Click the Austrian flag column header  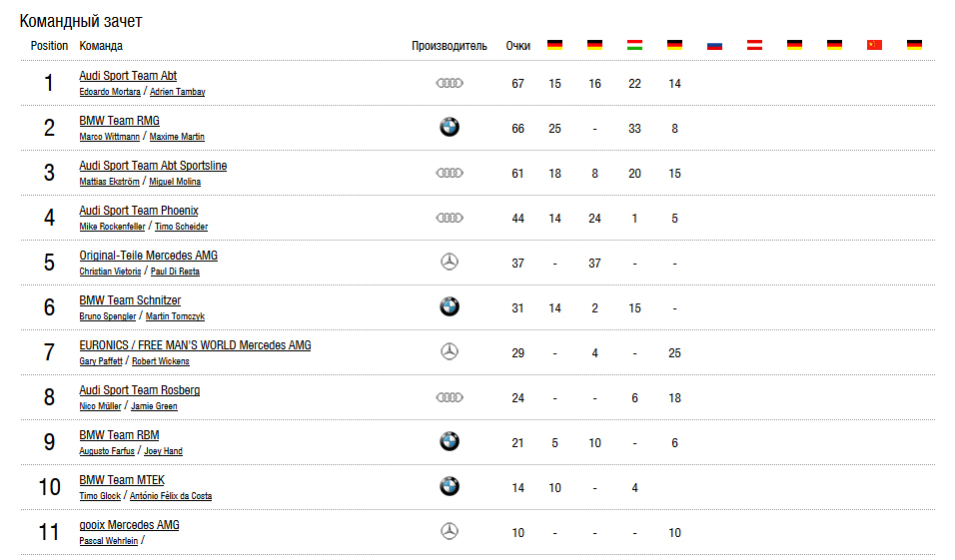point(754,45)
